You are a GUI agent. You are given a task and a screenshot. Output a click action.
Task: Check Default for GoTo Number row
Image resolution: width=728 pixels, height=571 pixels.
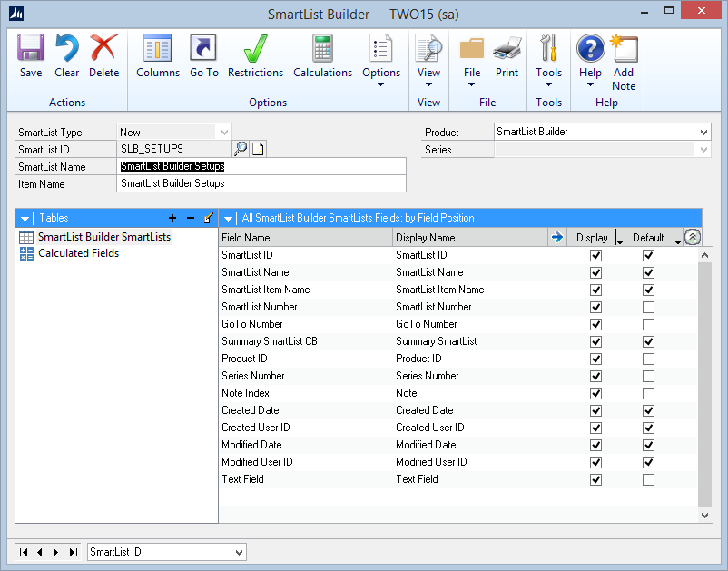[x=649, y=324]
